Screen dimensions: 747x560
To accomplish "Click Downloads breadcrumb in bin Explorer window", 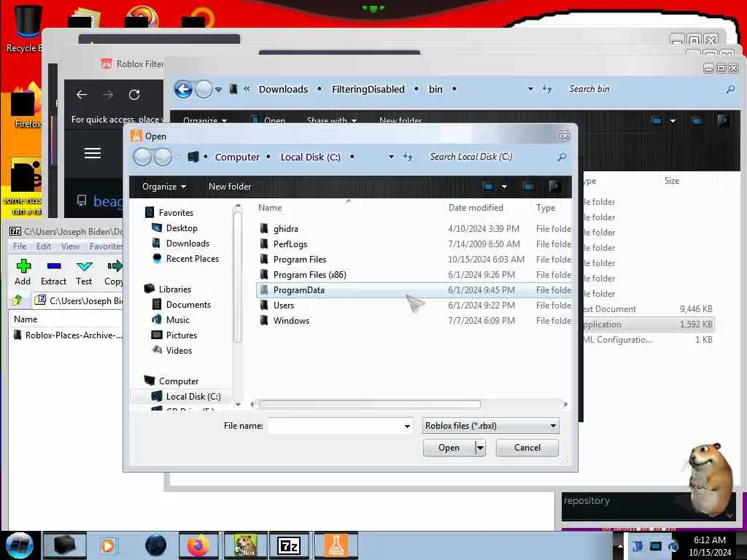I will coord(283,90).
